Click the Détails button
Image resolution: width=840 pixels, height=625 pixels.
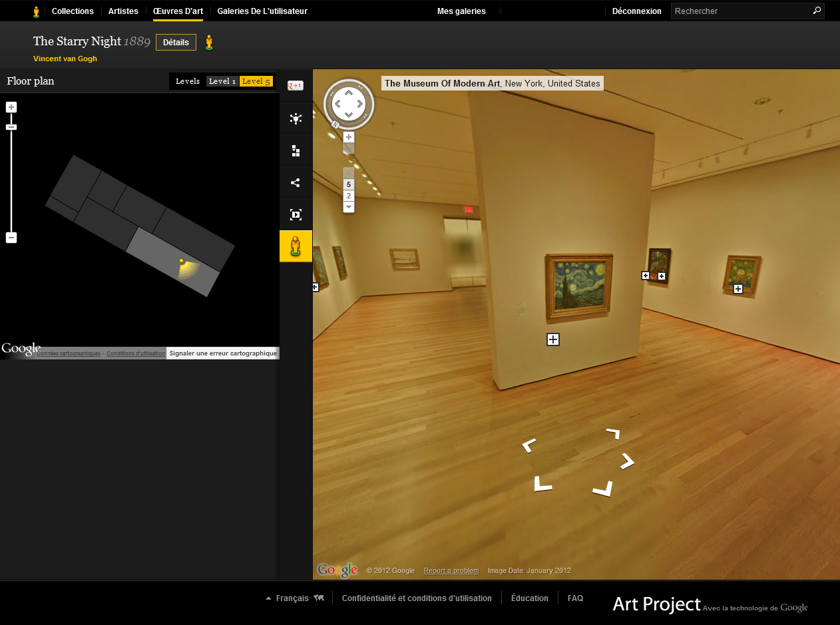tap(176, 42)
